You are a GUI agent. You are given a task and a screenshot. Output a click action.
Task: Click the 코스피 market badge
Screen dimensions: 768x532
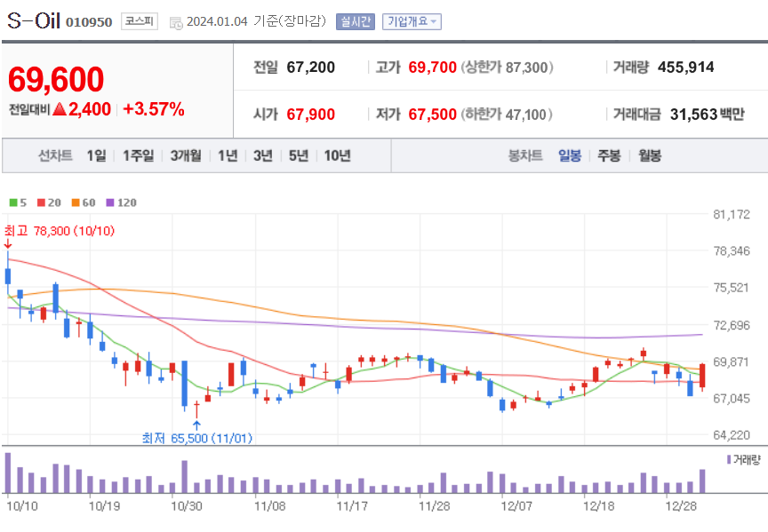tap(140, 21)
